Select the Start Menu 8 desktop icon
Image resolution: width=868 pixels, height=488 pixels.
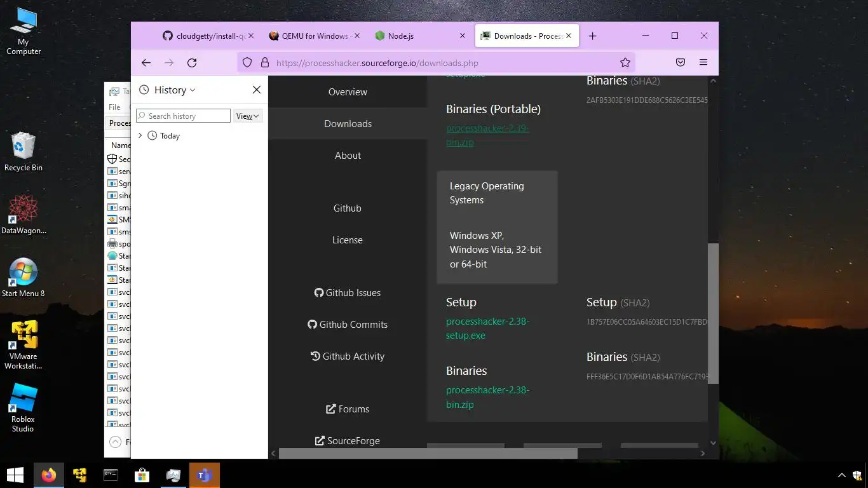tap(24, 278)
